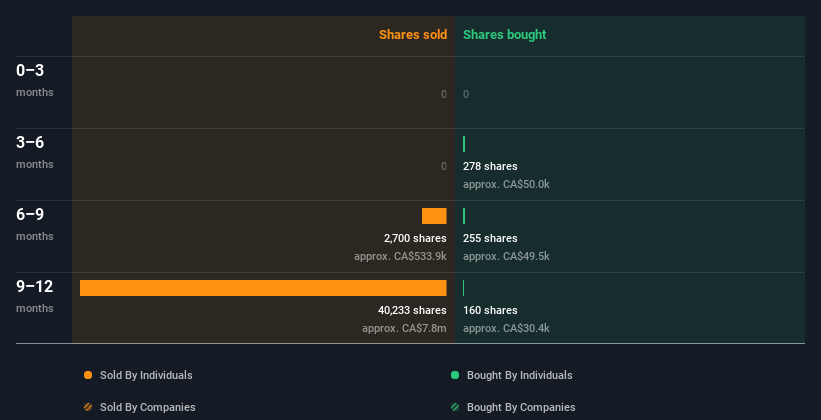Select the 6–9 months orange sold bar
Image resolution: width=821 pixels, height=420 pixels.
pos(434,216)
